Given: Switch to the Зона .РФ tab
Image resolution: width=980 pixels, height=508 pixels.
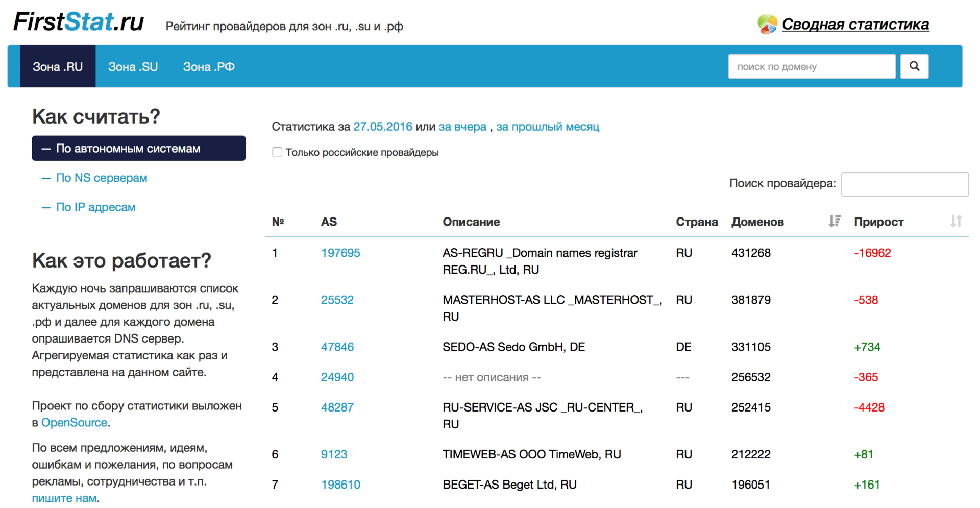Looking at the screenshot, I should (209, 66).
